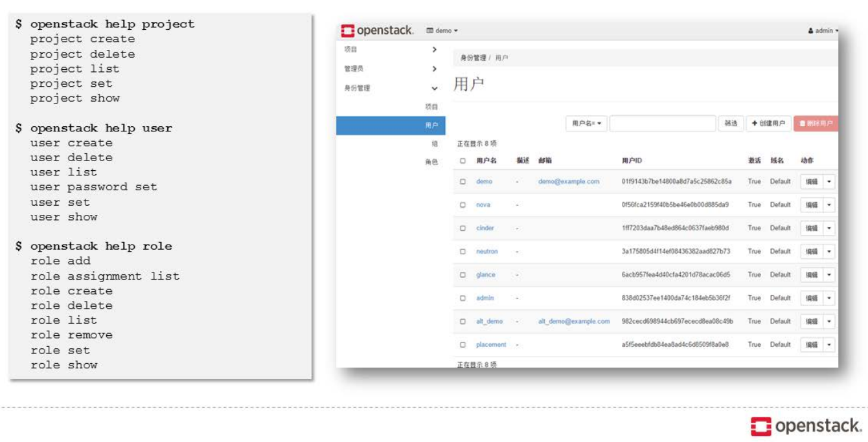Open actions dropdown arrow for demo row
This screenshot has width=868, height=442.
pos(829,182)
